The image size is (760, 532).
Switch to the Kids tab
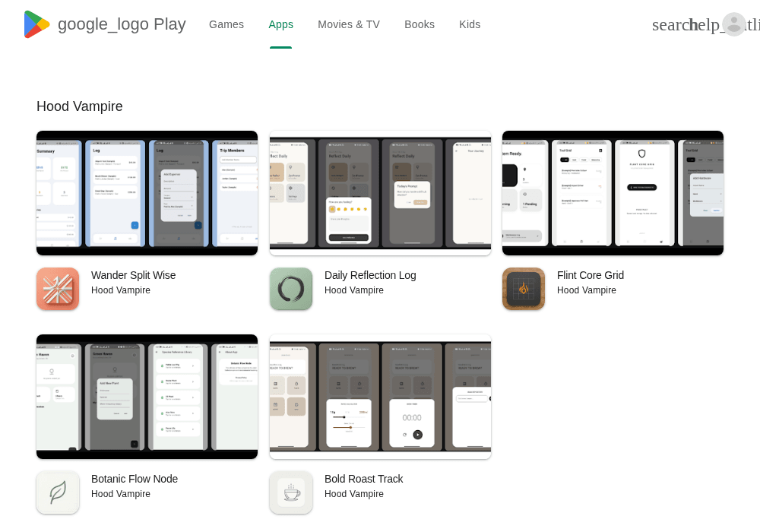click(470, 24)
